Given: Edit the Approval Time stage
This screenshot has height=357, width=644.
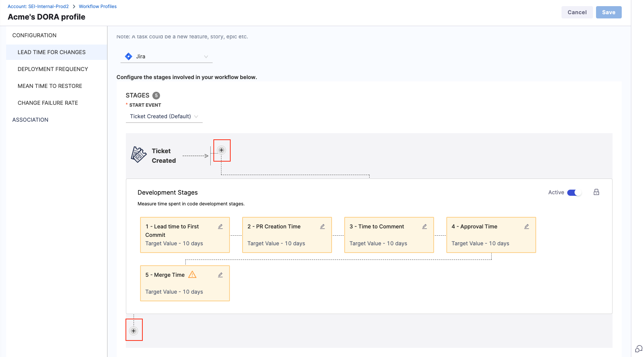Looking at the screenshot, I should (x=527, y=226).
